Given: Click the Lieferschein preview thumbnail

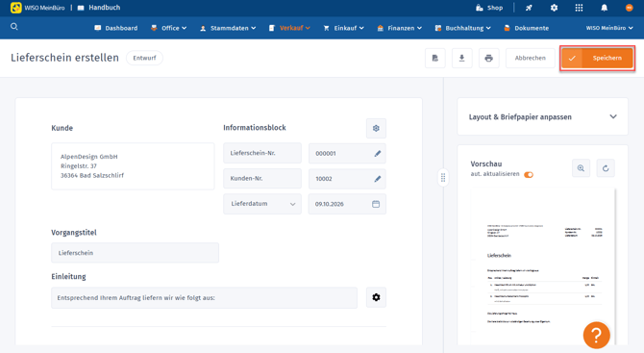Looking at the screenshot, I should [x=542, y=266].
